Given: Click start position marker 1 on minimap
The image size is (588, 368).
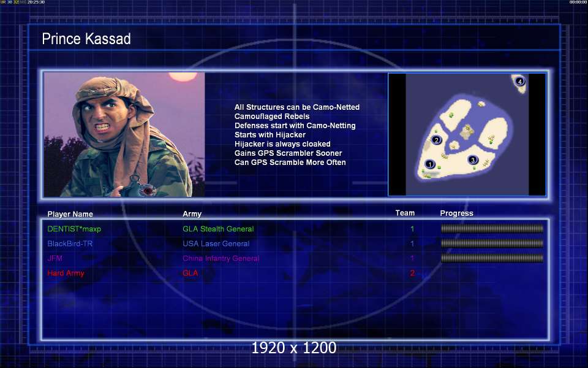Looking at the screenshot, I should 430,164.
